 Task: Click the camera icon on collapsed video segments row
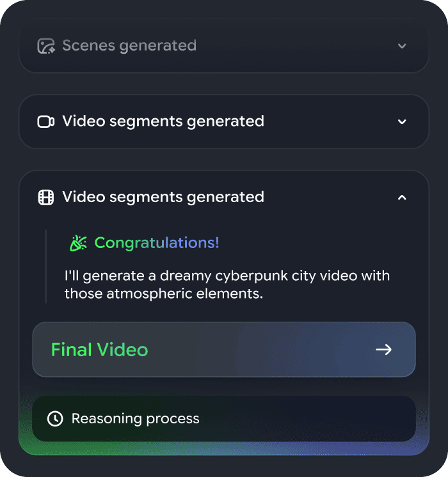[46, 121]
